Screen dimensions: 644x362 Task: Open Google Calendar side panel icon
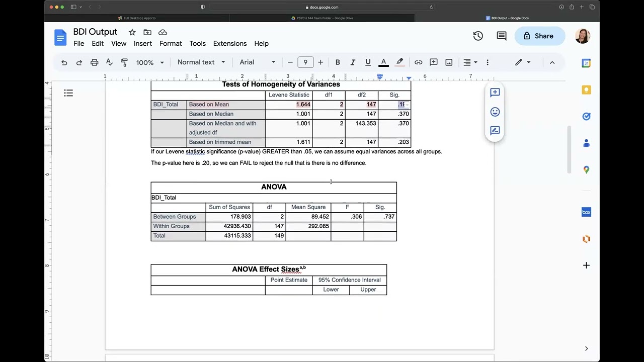point(586,63)
